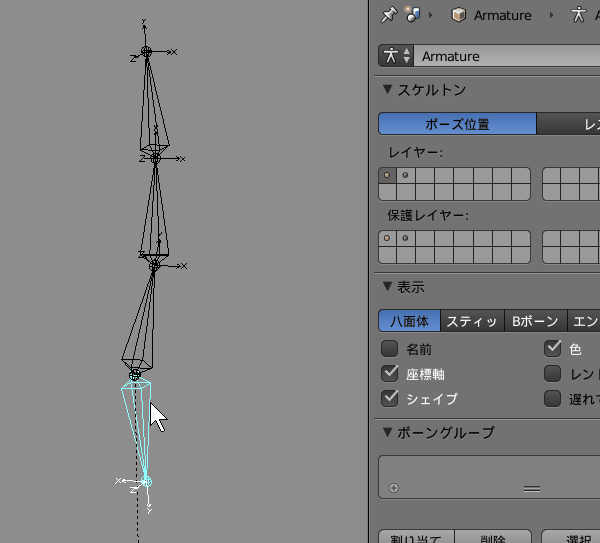Click the Armature breadcrumb text
The width and height of the screenshot is (600, 543).
point(502,15)
